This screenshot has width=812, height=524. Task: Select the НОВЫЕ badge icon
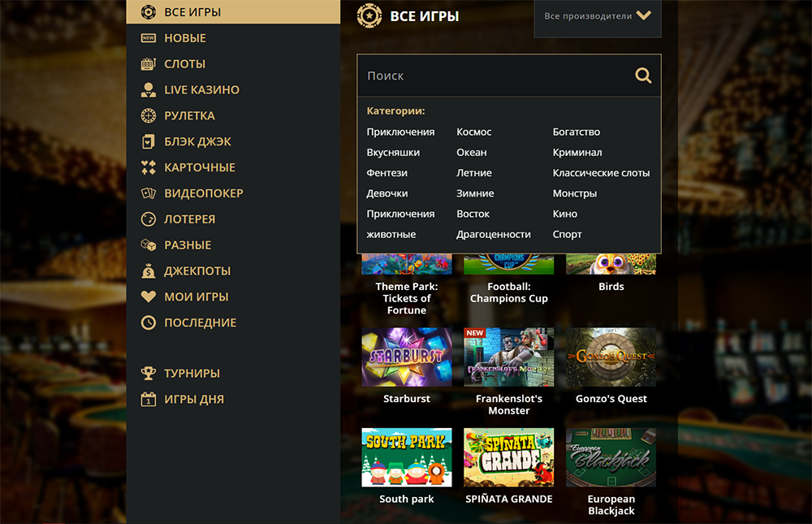coord(147,37)
